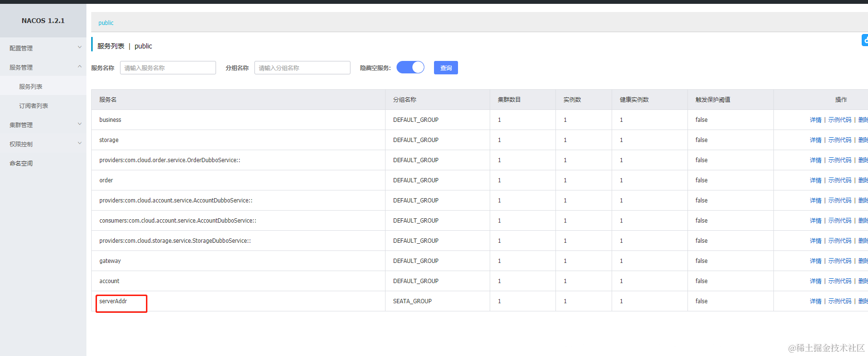Open 示例代码 for the gateway service

coord(840,261)
